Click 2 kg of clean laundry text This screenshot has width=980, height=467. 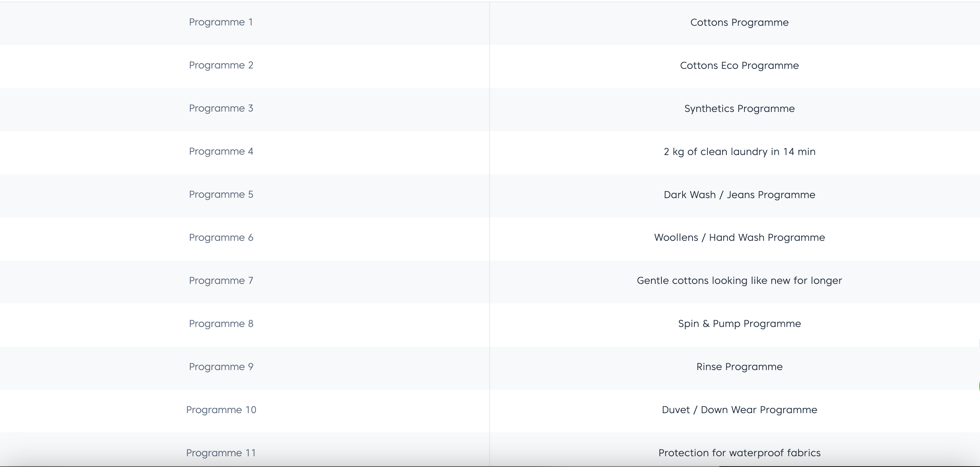pos(739,152)
